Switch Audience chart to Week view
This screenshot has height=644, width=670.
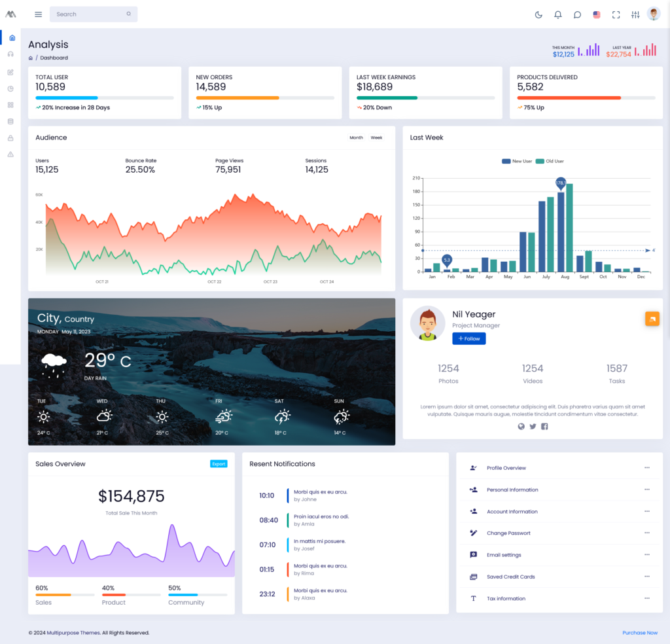click(x=376, y=138)
